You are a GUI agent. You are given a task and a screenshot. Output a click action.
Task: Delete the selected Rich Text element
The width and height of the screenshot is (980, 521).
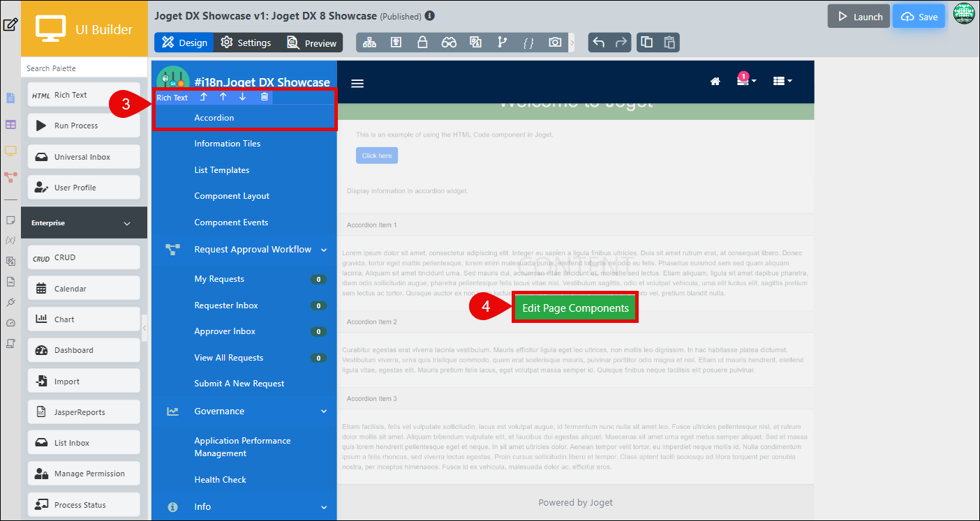pyautogui.click(x=264, y=97)
